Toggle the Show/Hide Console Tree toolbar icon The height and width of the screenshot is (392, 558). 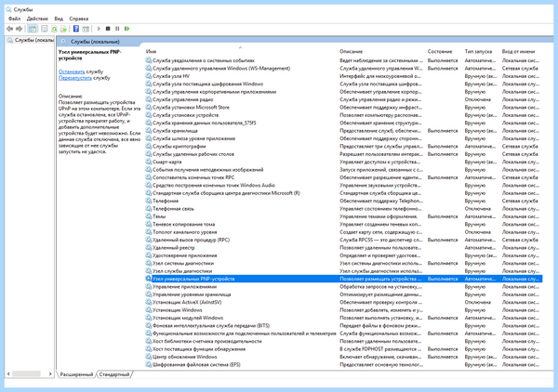(33, 29)
